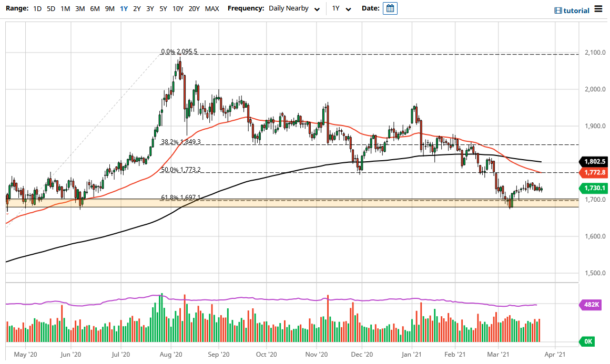The width and height of the screenshot is (610, 364).
Task: Click the Apr '21 time axis label
Action: pos(555,355)
